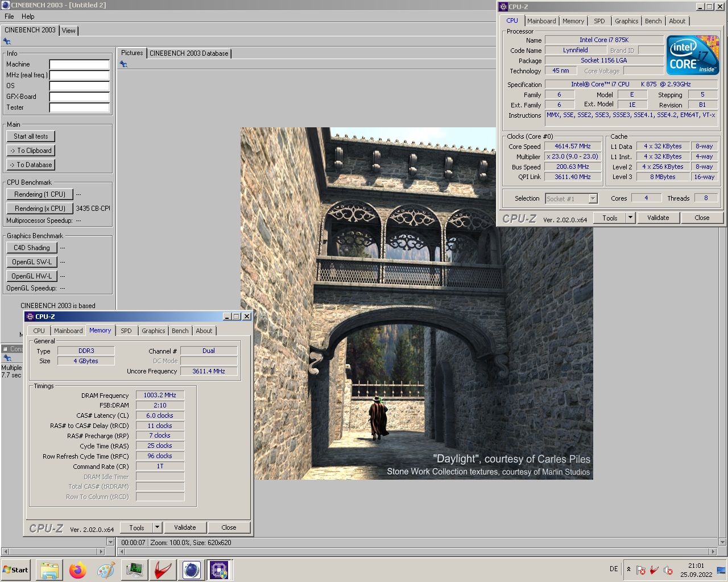728x582 pixels.
Task: Open the Help menu
Action: click(28, 16)
